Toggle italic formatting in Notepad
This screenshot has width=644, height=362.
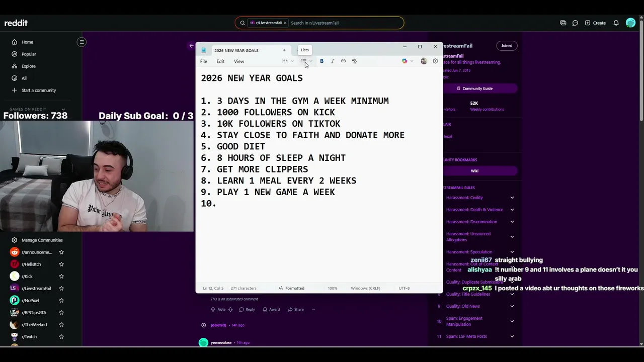(333, 61)
